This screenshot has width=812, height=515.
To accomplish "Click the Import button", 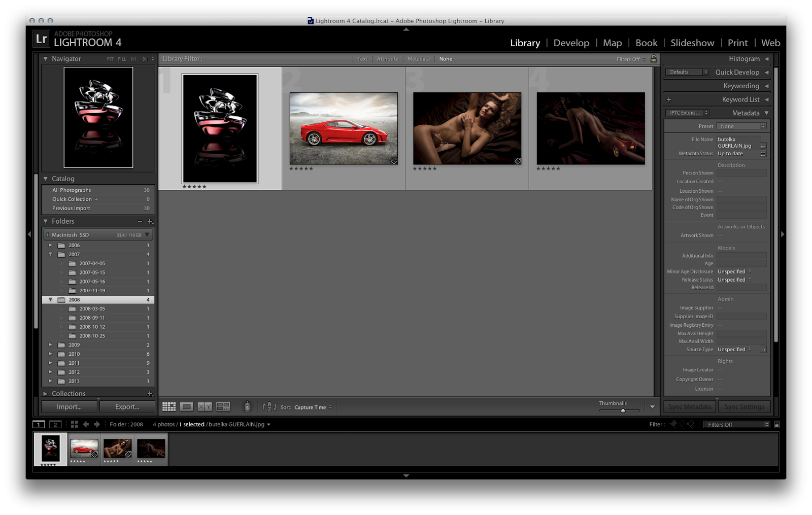I will coord(69,407).
